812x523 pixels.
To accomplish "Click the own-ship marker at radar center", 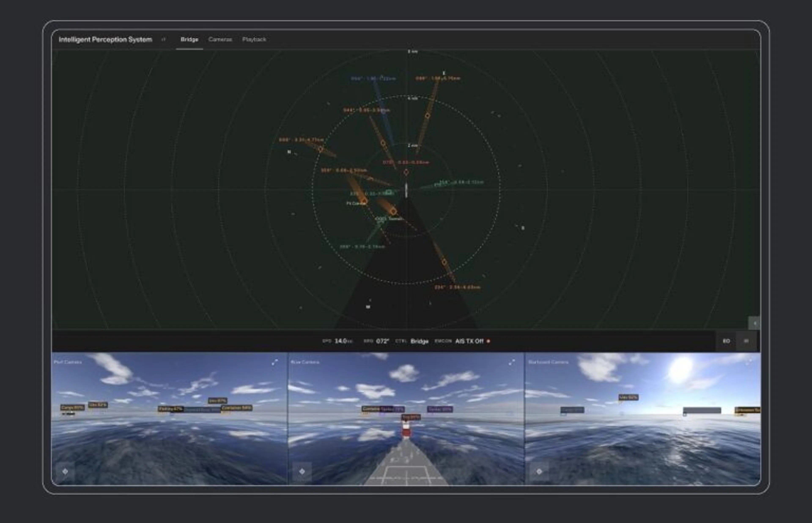I will [406, 190].
